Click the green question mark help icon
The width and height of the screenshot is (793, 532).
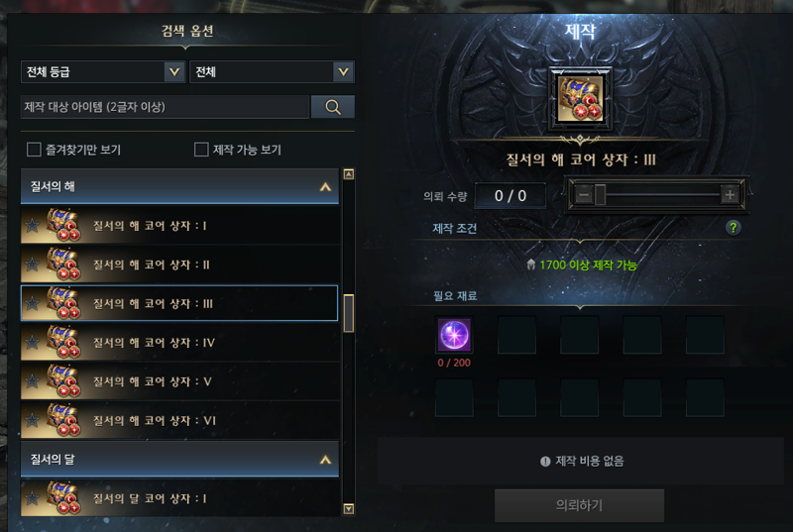(x=733, y=228)
